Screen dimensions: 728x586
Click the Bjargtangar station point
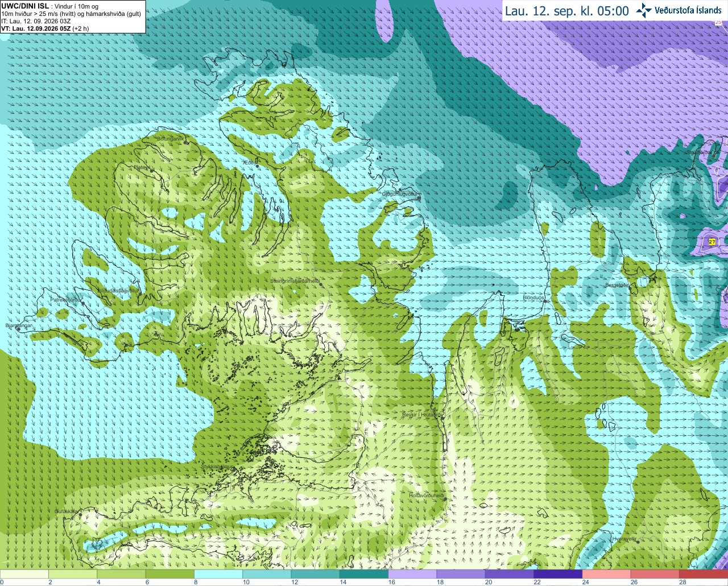click(18, 329)
